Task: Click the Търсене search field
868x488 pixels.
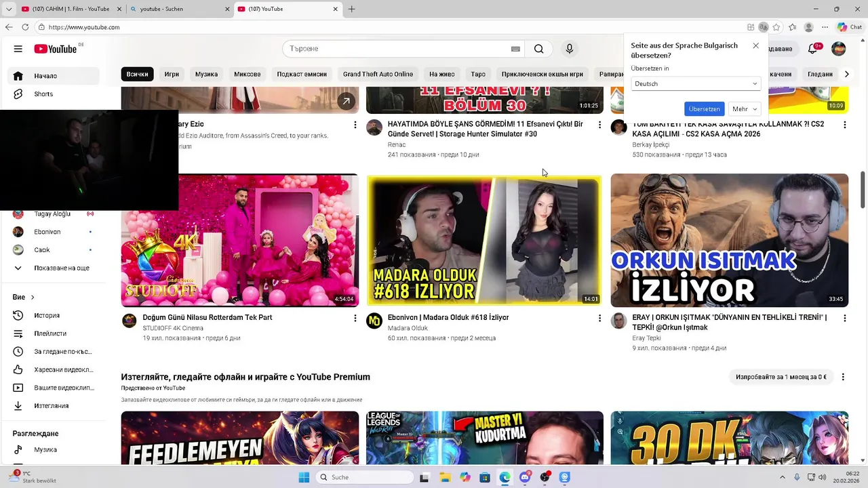Action: click(397, 49)
